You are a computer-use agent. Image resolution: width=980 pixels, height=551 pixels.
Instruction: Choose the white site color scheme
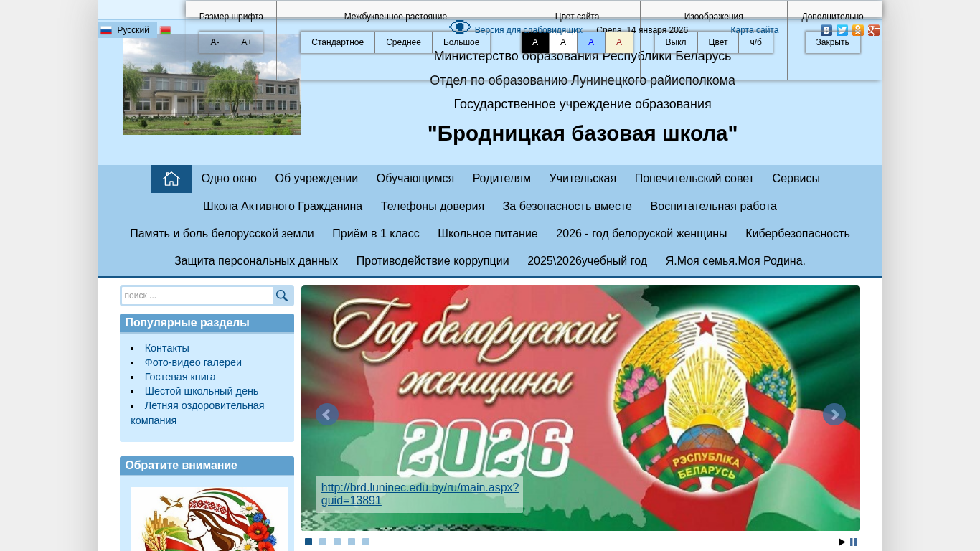563,42
